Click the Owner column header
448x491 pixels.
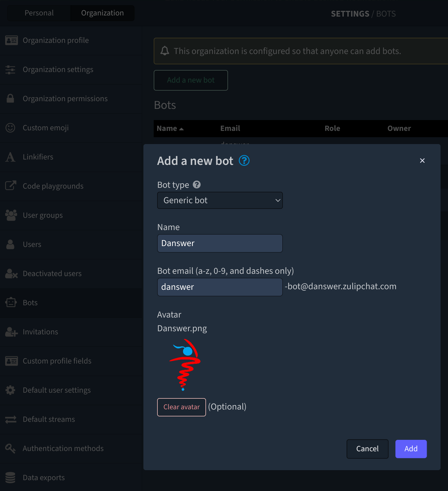coord(399,129)
